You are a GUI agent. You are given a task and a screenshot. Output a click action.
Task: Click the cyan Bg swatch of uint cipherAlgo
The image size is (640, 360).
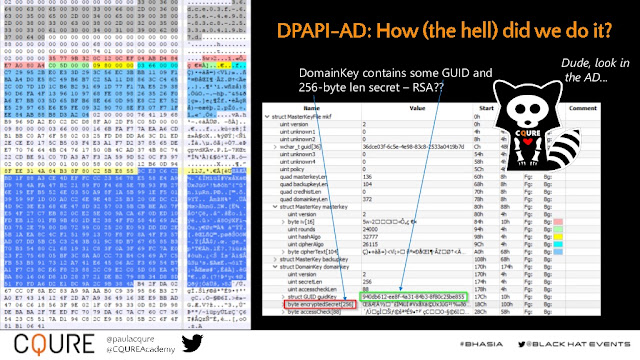(558, 244)
